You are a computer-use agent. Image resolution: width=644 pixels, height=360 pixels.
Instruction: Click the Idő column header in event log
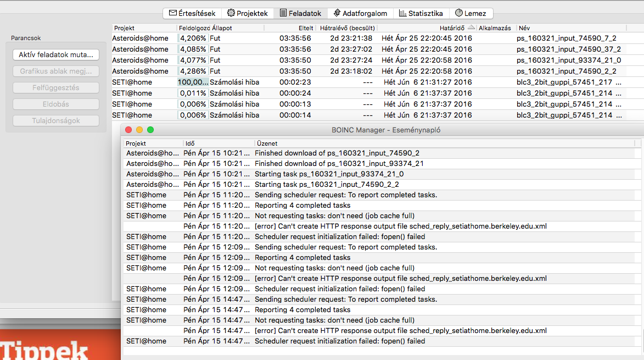[x=218, y=143]
